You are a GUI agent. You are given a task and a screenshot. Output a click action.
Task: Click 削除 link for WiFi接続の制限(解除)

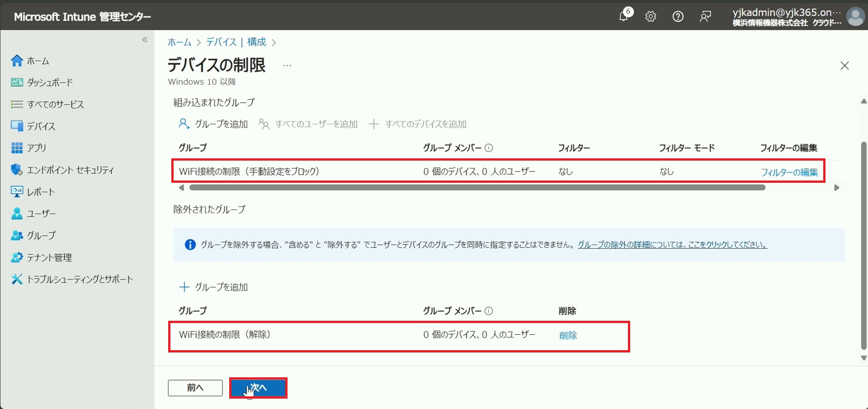pos(568,335)
